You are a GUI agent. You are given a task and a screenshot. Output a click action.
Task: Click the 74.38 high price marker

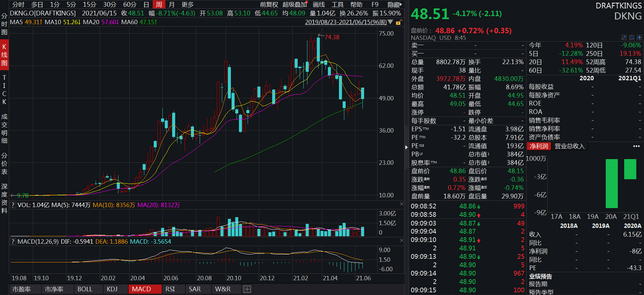pyautogui.click(x=332, y=37)
